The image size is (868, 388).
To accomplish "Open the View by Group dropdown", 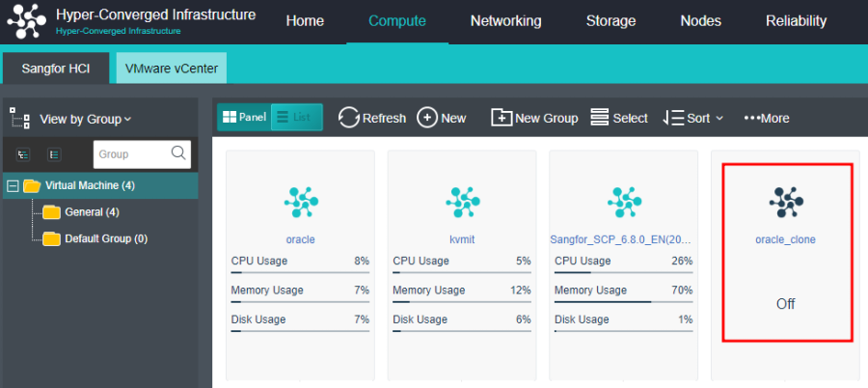I will point(85,119).
